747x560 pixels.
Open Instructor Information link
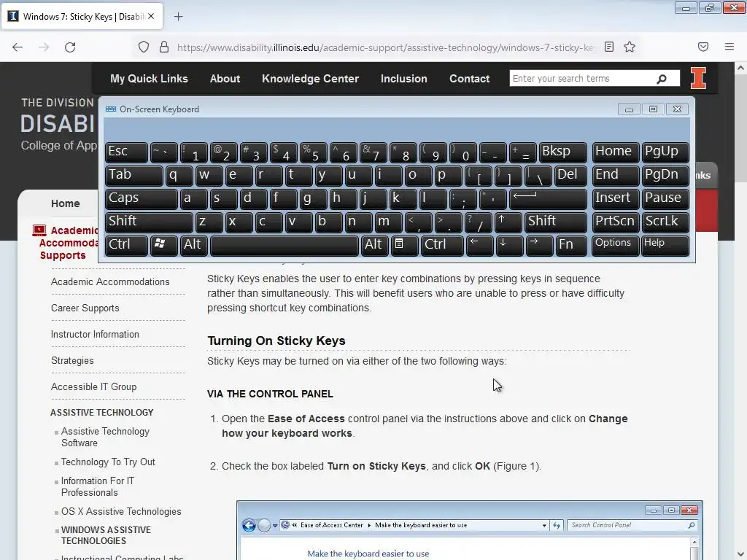coord(95,334)
